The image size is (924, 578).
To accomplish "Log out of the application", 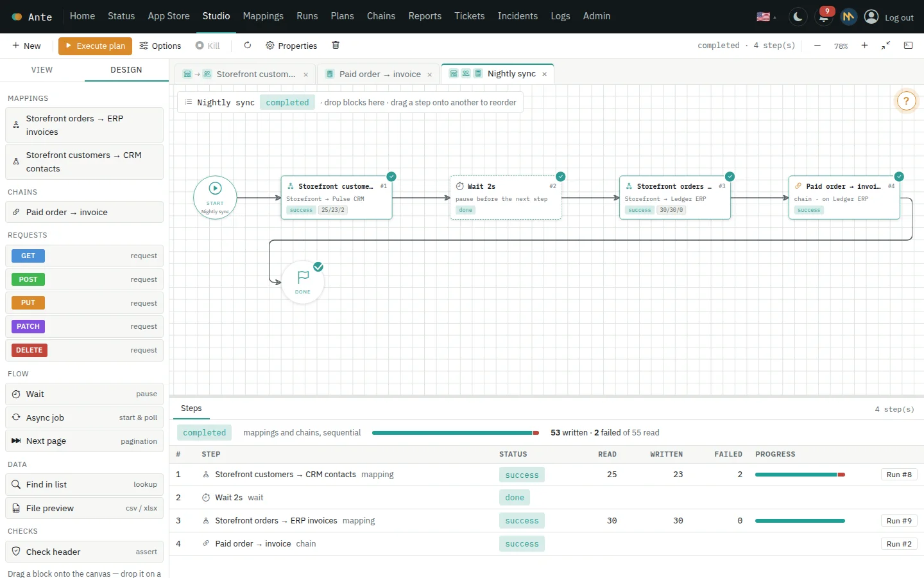I will [x=899, y=18].
